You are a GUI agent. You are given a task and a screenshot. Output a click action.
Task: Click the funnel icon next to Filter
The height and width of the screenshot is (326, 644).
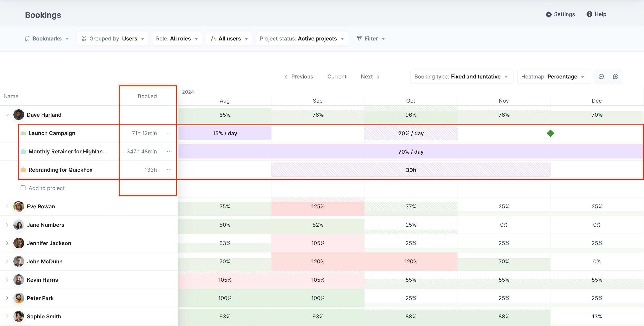point(359,38)
